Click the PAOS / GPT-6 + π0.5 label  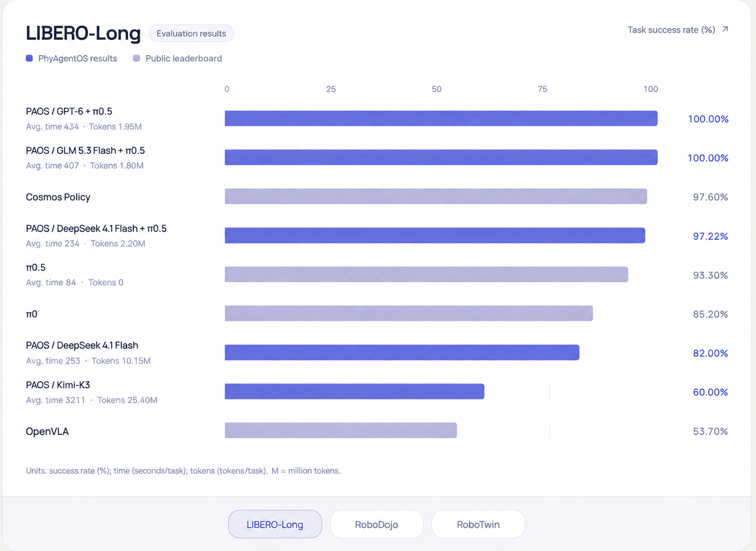click(x=69, y=111)
